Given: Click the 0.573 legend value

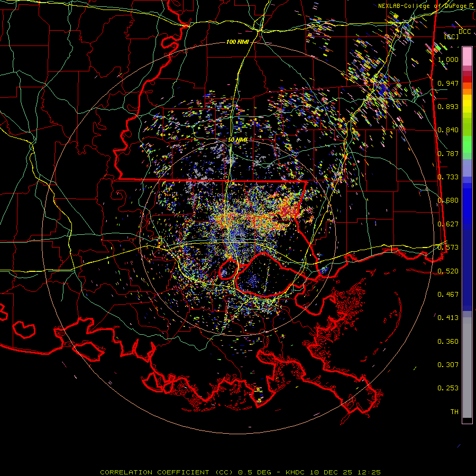Looking at the screenshot, I should (448, 248).
